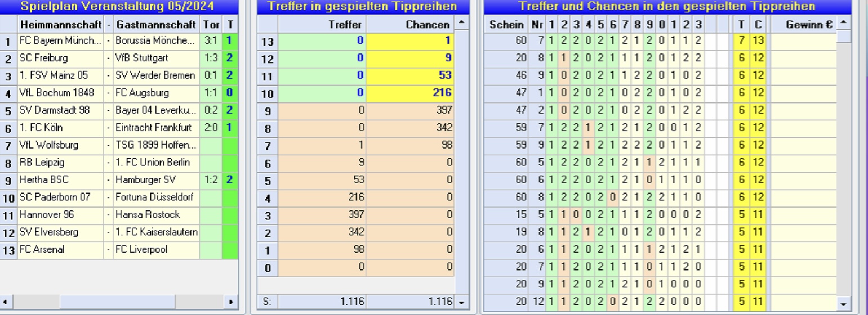868x315 pixels.
Task: Click Schein 46 in the Tippreihen table
Action: click(506, 76)
